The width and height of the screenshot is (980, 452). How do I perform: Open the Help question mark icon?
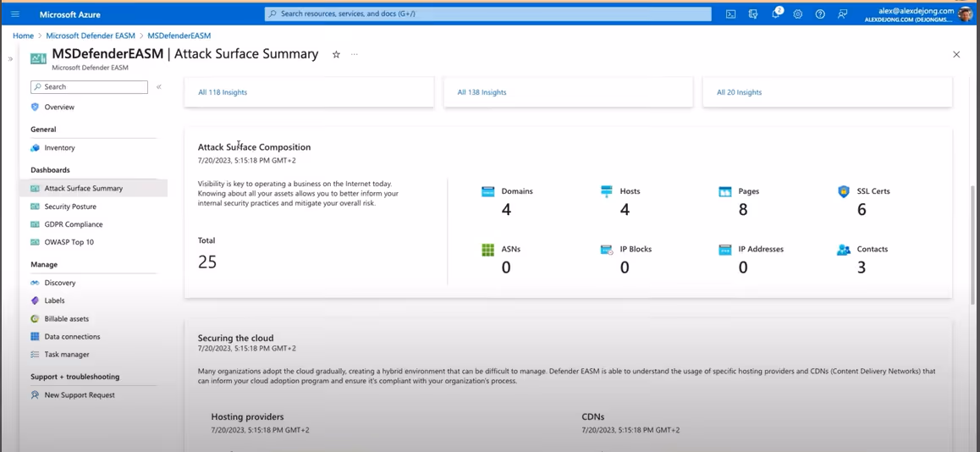[820, 14]
